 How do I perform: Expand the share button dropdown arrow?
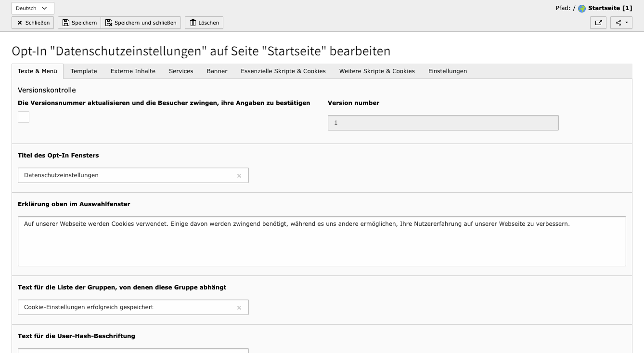[626, 23]
